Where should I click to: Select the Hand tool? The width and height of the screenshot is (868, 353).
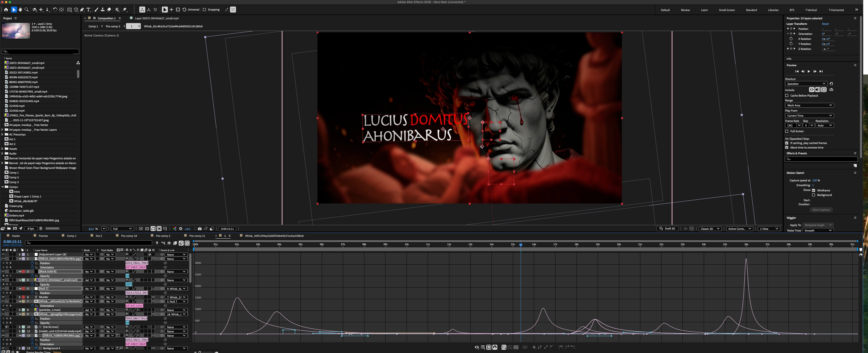click(x=20, y=10)
